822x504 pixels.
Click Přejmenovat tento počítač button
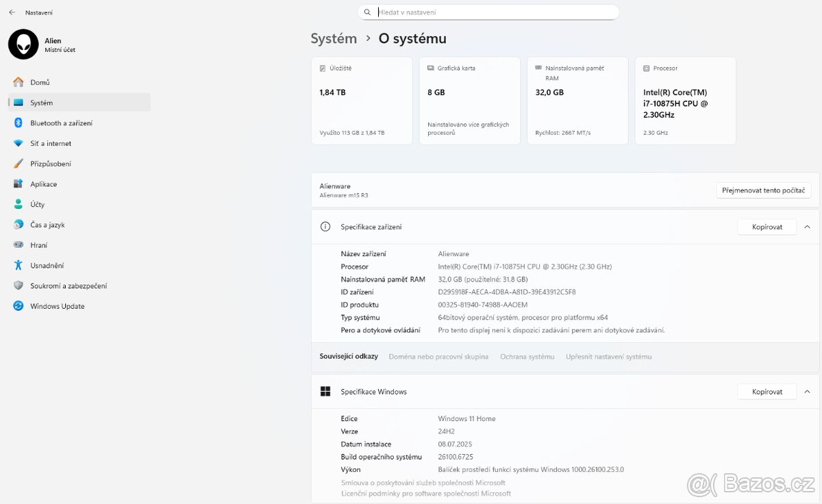763,190
